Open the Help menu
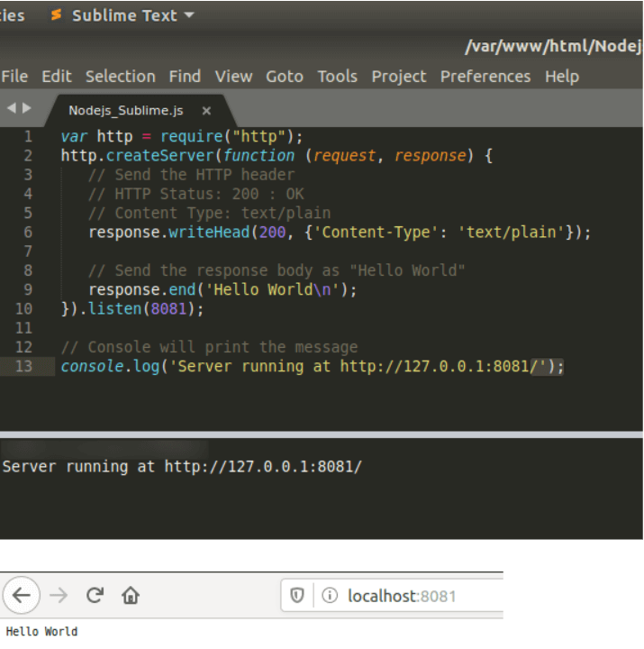644x649 pixels. coord(562,77)
